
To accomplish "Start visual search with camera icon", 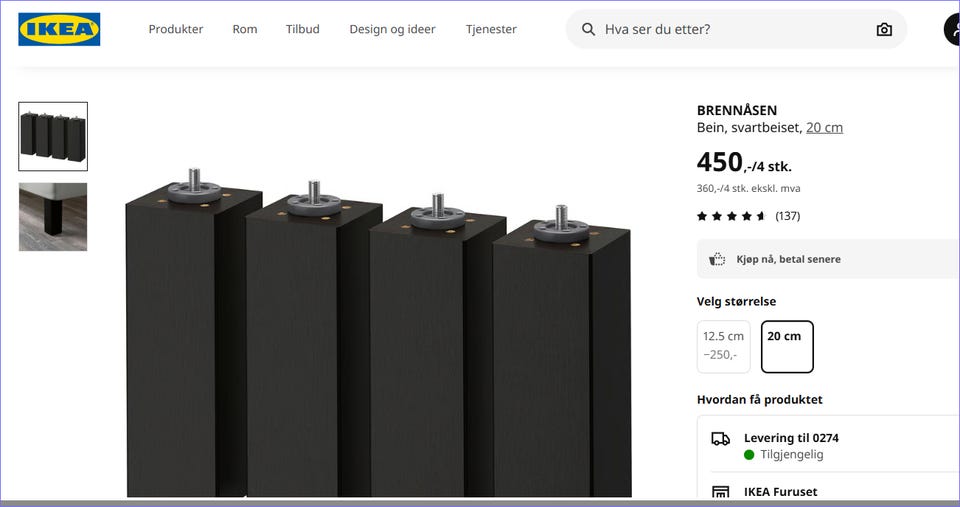I will (x=884, y=29).
